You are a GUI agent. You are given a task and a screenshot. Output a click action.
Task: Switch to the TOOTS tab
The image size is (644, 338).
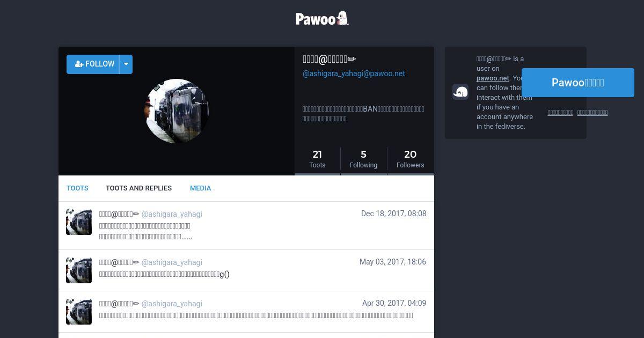[77, 188]
